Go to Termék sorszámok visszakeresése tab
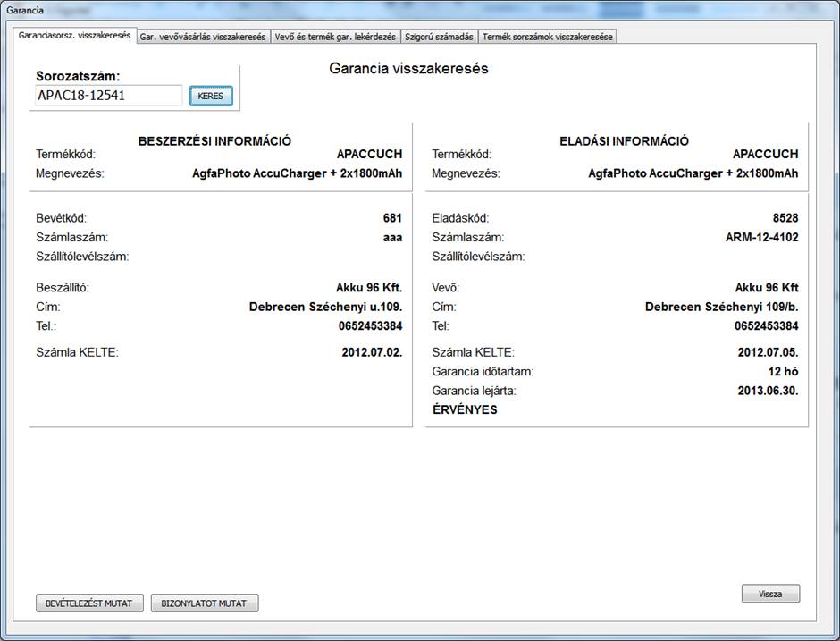This screenshot has width=840, height=641. [x=547, y=37]
